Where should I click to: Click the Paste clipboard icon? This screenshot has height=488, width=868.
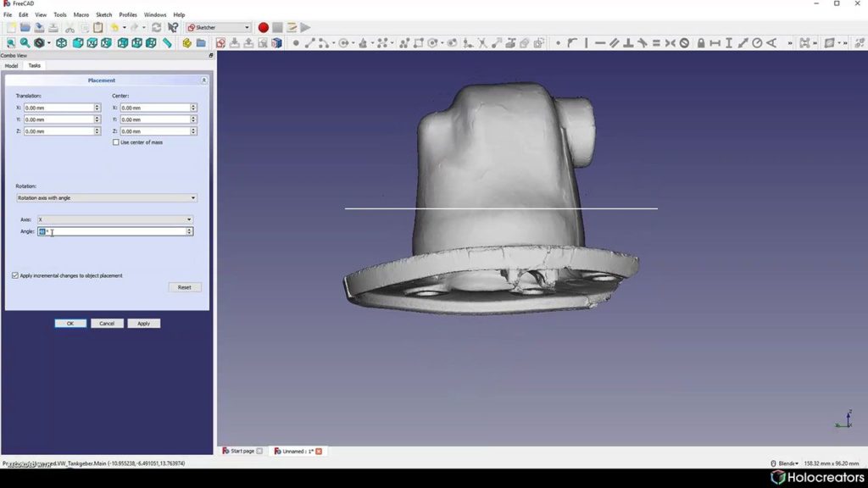click(98, 28)
